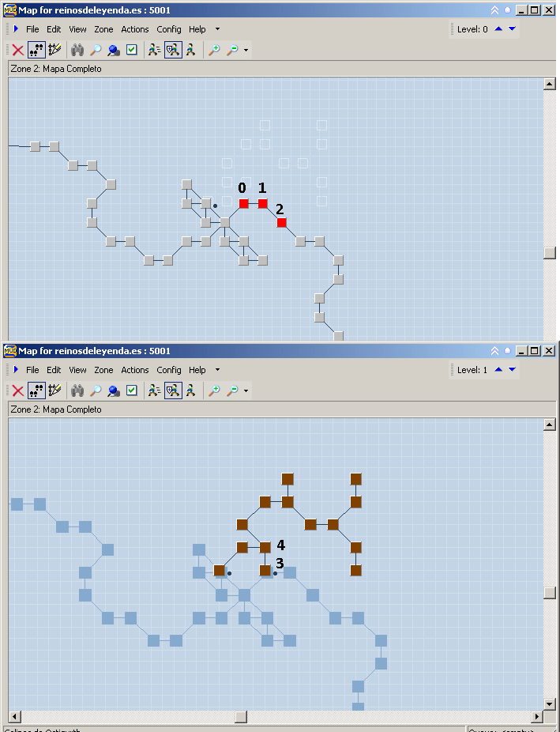Toggle the highlighted follow mode button in the Level 1 window
560x732 pixels.
172,391
